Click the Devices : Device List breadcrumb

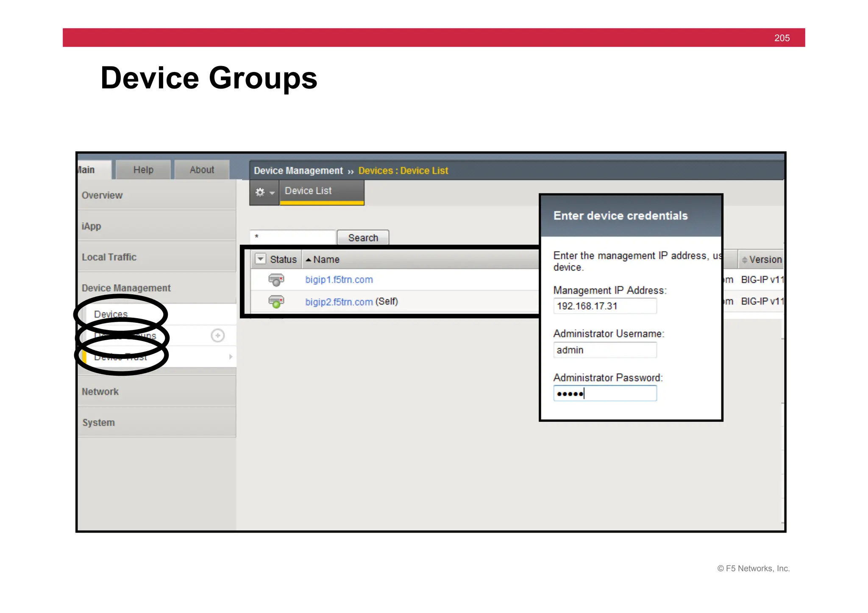[x=403, y=171]
